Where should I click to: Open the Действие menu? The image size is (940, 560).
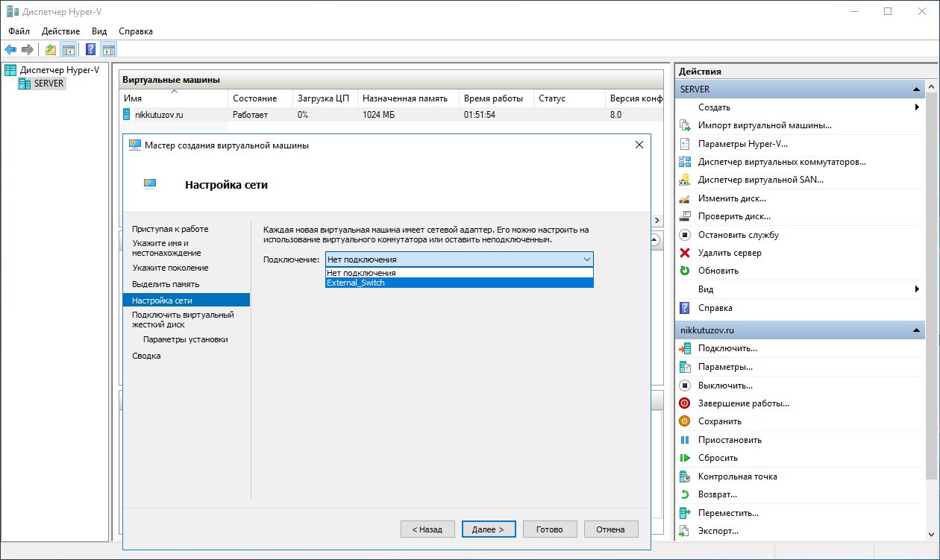click(x=60, y=31)
